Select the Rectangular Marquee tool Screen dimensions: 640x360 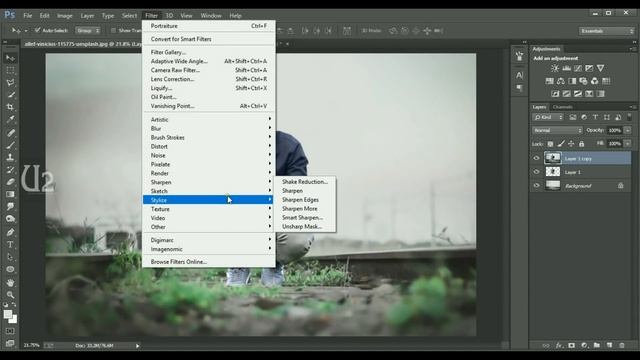click(x=10, y=70)
